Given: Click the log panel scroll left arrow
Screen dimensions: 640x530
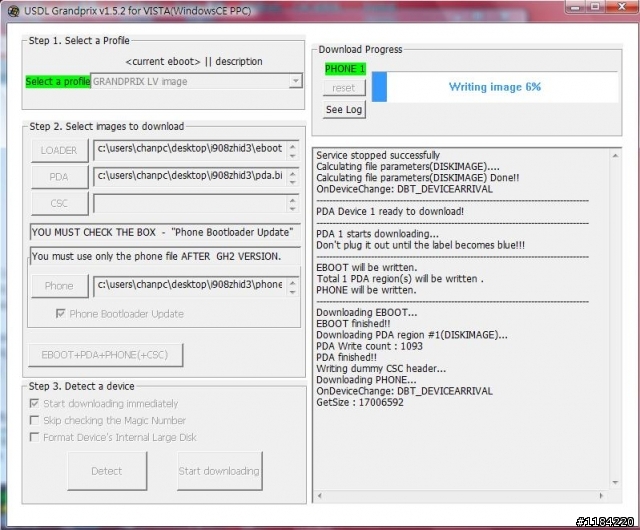Looking at the screenshot, I should pyautogui.click(x=320, y=496).
